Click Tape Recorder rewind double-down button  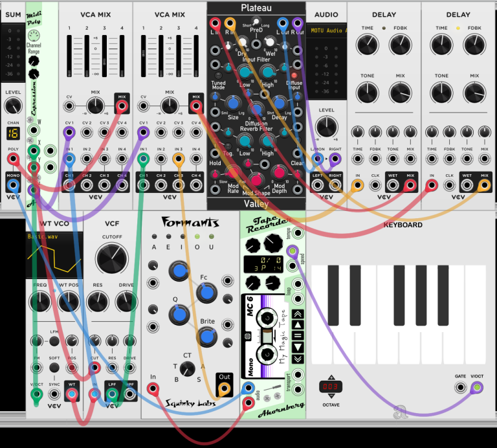tap(298, 359)
